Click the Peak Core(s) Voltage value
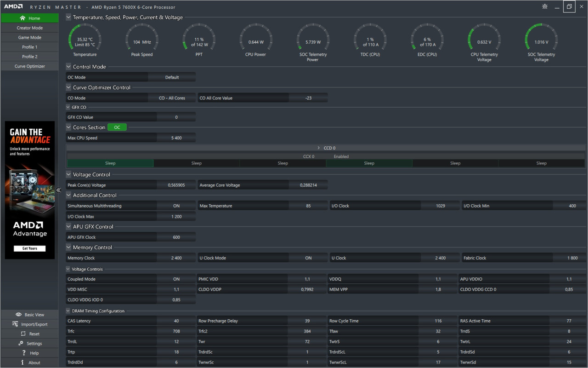Screen dimensions: 588x368 click(x=176, y=185)
